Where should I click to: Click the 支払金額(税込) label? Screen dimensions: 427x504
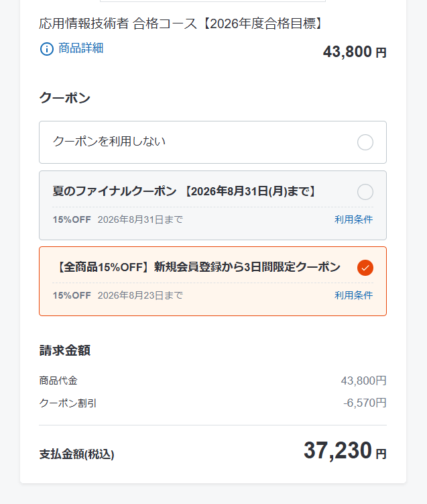tap(76, 454)
